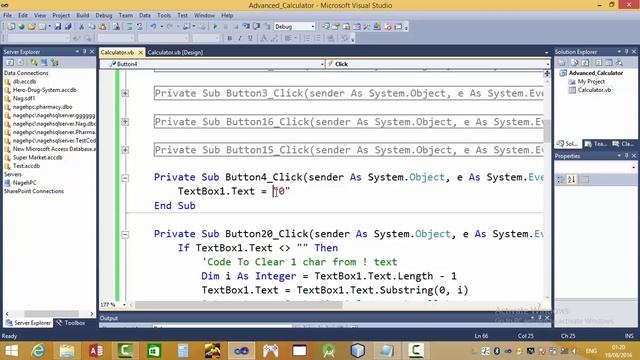Screen dimensions: 640x360
Task: Expand the collapsed Button3_Click sub
Action: click(x=125, y=93)
